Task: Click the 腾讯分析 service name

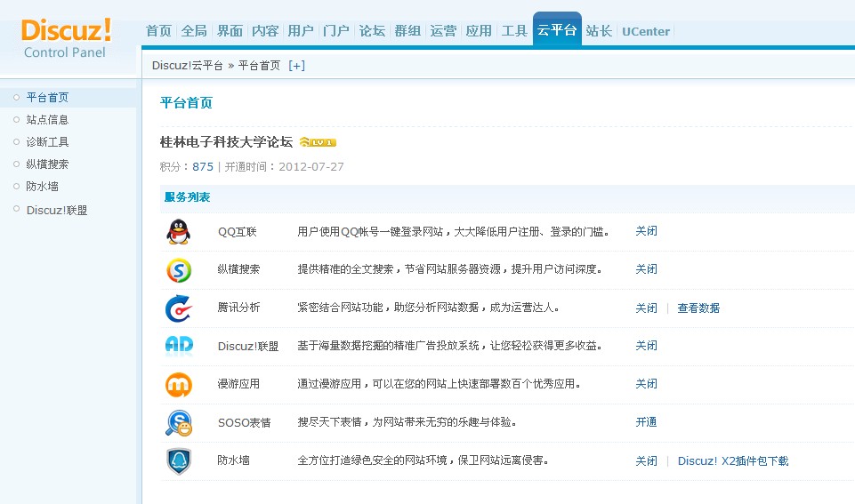Action: tap(238, 308)
